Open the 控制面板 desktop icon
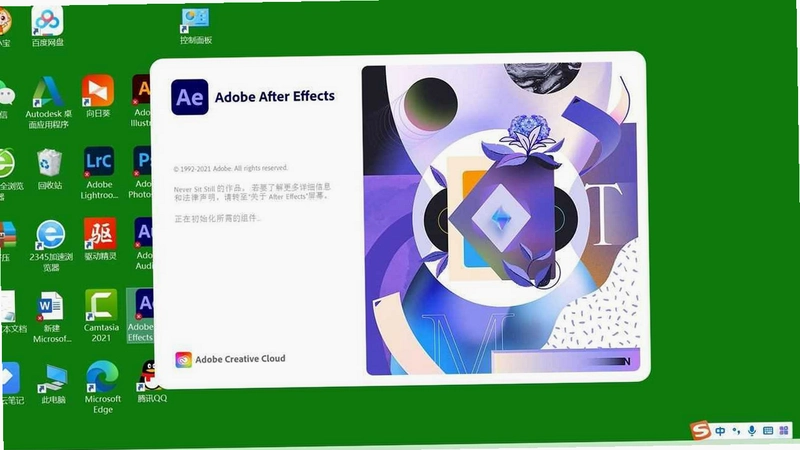Image resolution: width=800 pixels, height=450 pixels. 195,27
